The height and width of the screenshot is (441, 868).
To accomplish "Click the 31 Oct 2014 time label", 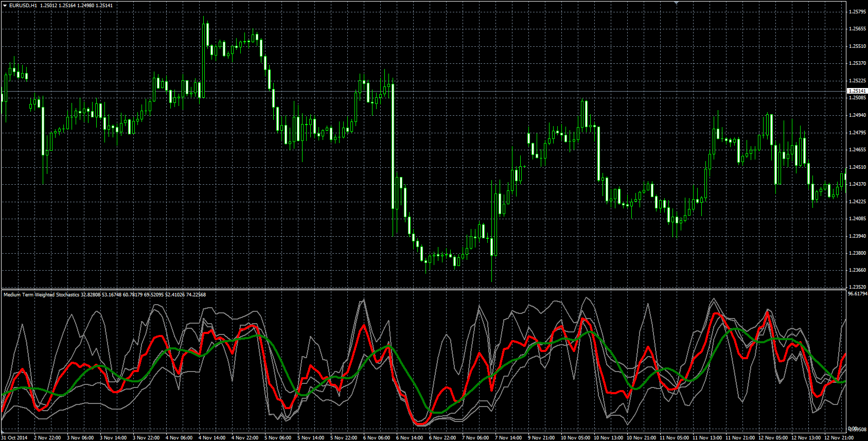I will pyautogui.click(x=14, y=438).
